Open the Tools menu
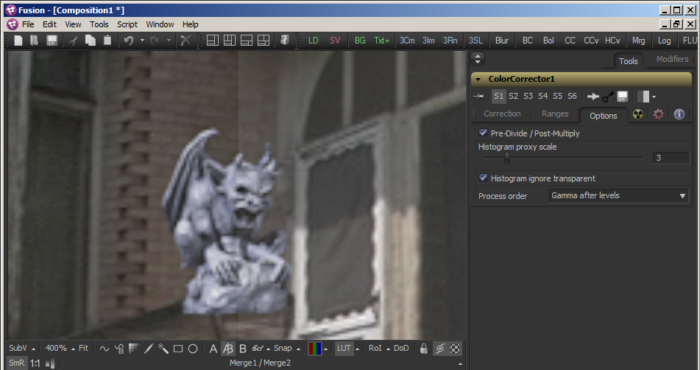The image size is (700, 370). click(x=99, y=24)
